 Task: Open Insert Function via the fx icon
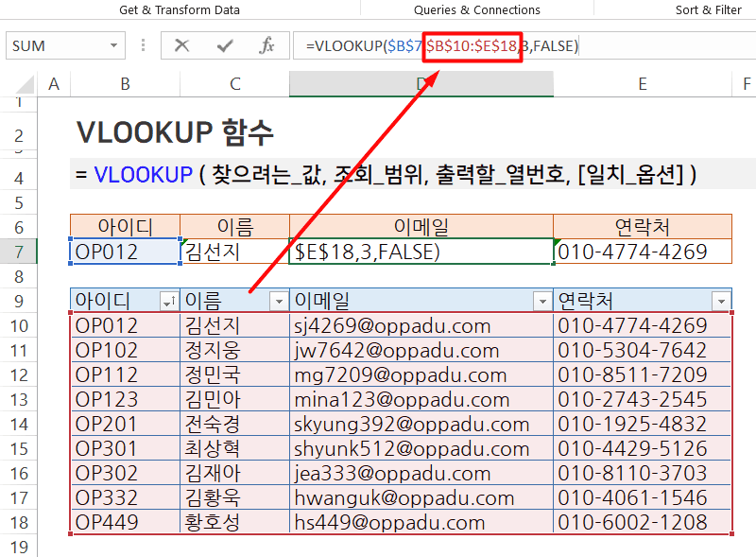click(266, 45)
